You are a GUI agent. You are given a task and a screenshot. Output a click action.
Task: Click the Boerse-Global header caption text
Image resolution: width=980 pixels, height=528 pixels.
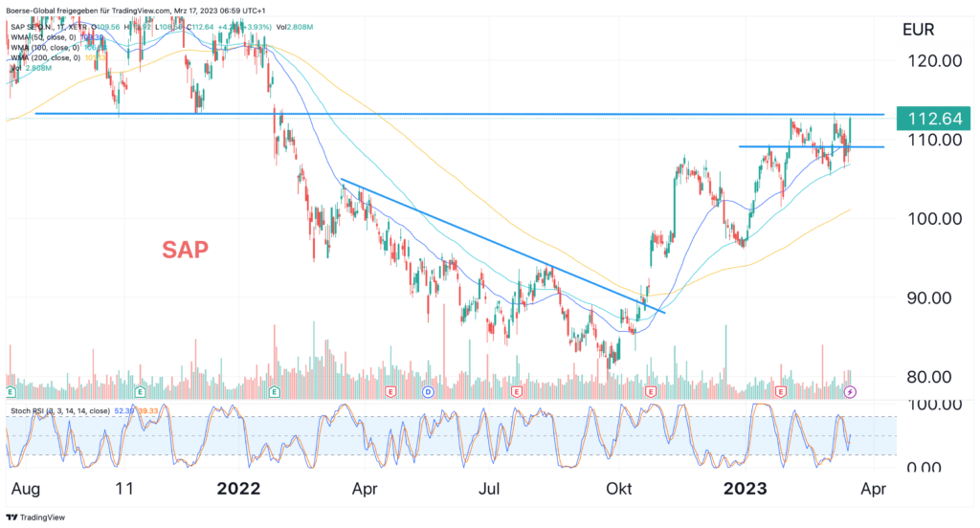click(x=136, y=11)
